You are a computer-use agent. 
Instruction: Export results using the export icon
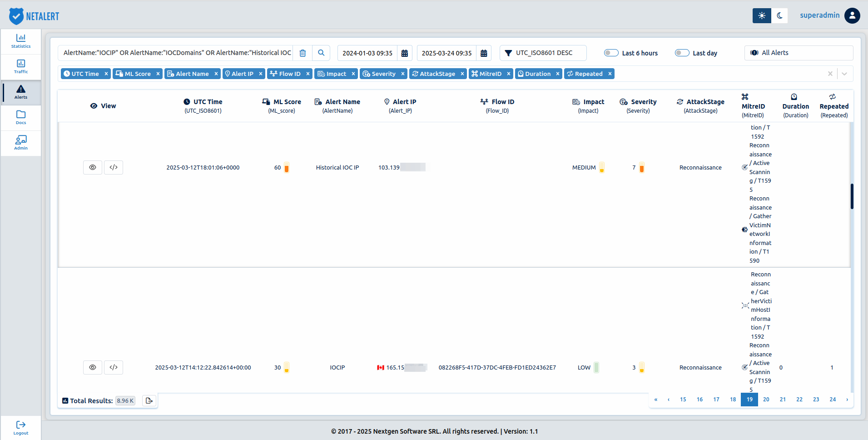tap(149, 400)
